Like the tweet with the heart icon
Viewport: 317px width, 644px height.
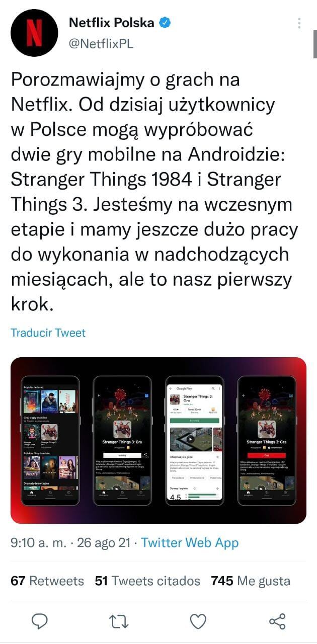[x=198, y=621]
